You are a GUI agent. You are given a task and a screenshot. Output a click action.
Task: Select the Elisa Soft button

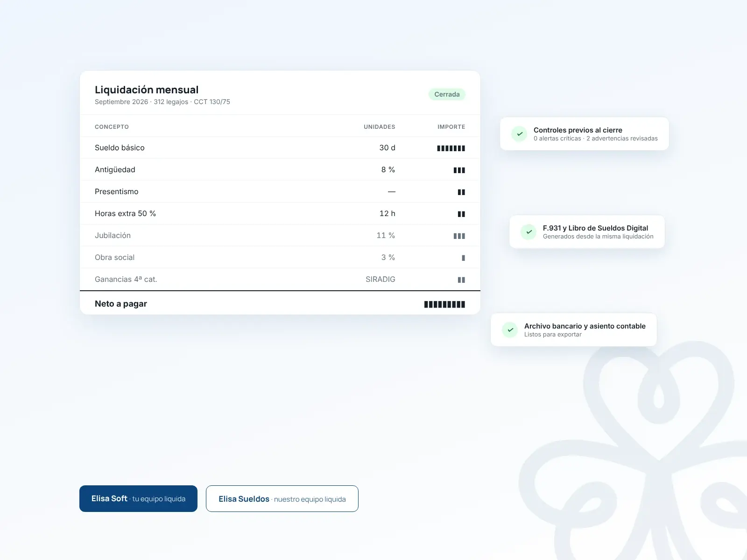click(138, 498)
